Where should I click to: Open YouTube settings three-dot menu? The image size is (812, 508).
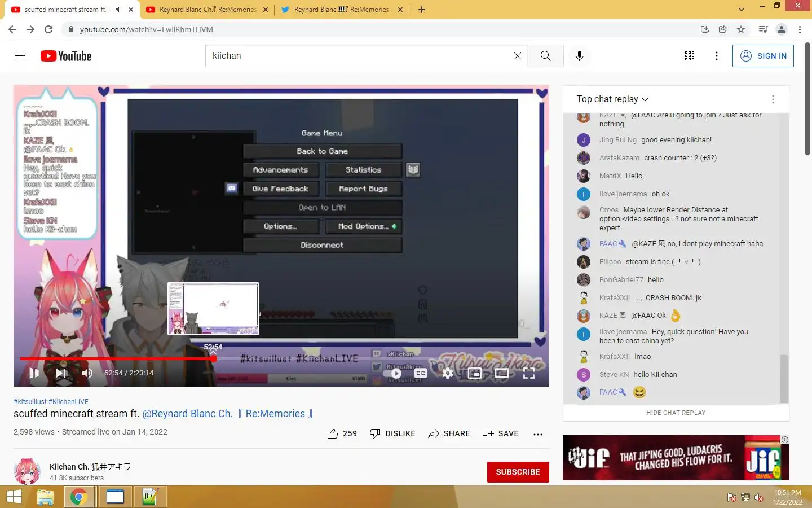pyautogui.click(x=716, y=56)
